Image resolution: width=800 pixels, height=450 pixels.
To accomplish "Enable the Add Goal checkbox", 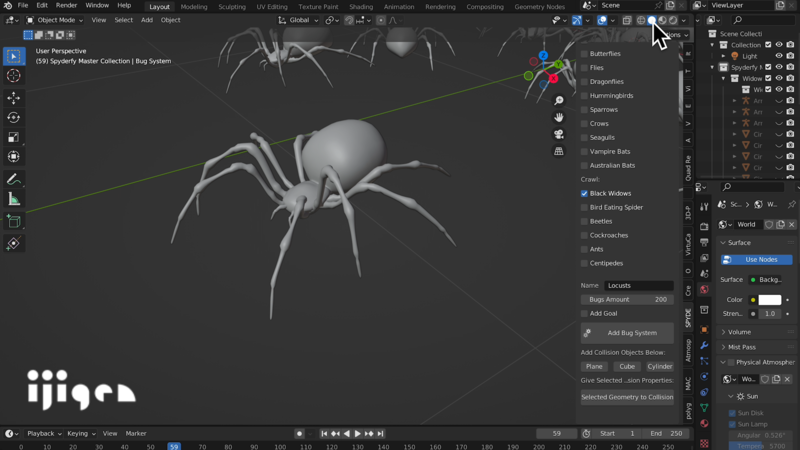I will (x=584, y=314).
